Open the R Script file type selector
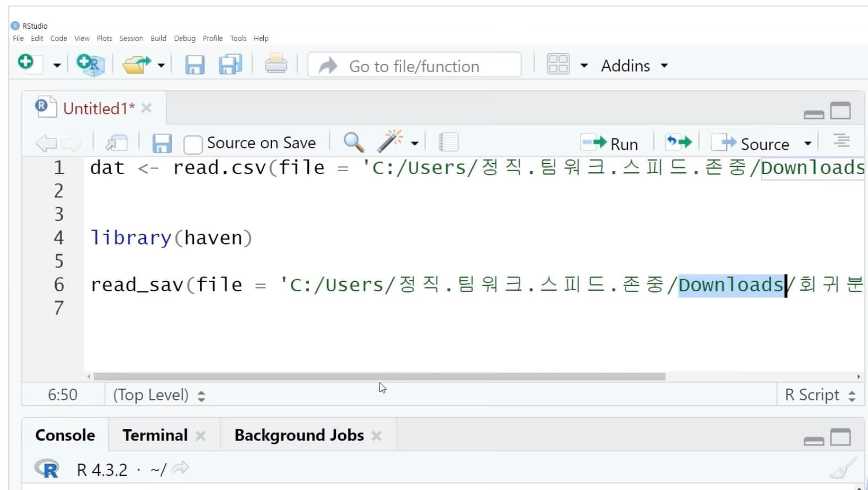The height and width of the screenshot is (490, 868). (x=820, y=395)
